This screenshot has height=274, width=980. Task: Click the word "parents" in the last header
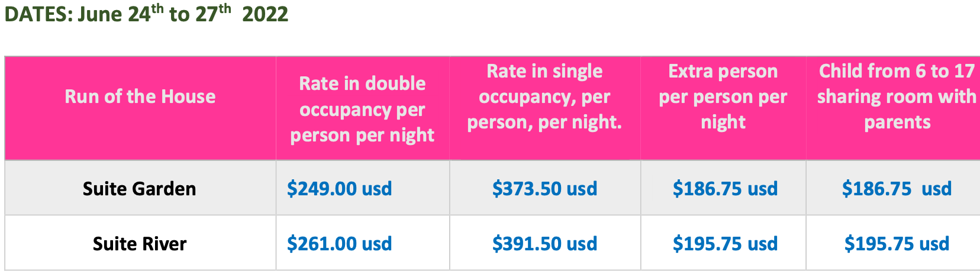click(897, 123)
